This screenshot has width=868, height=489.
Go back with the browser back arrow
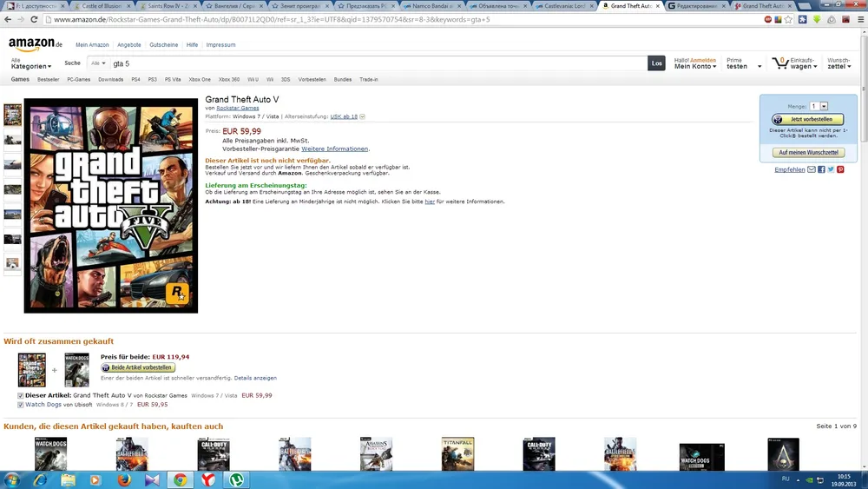(x=8, y=19)
